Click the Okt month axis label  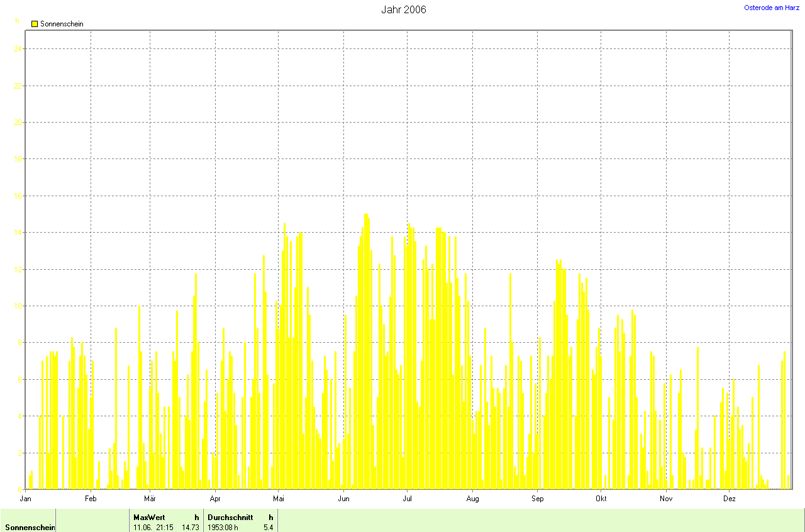click(601, 499)
